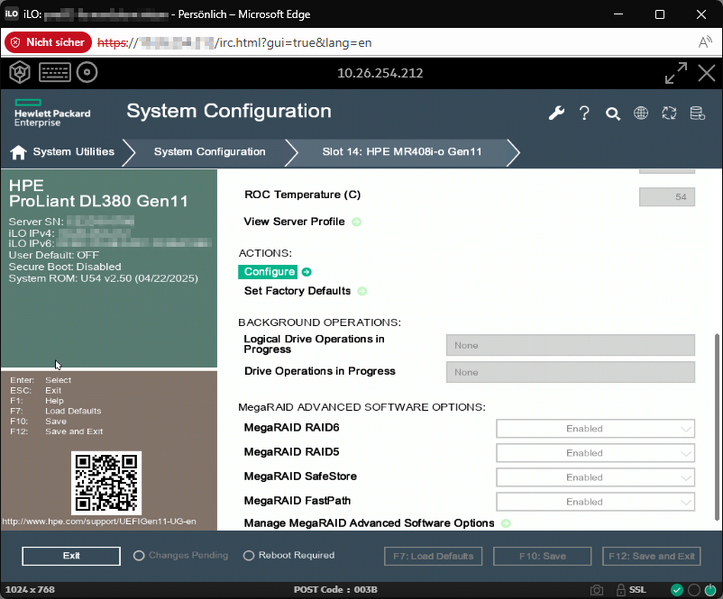Click the browser address bar URL

(x=235, y=43)
